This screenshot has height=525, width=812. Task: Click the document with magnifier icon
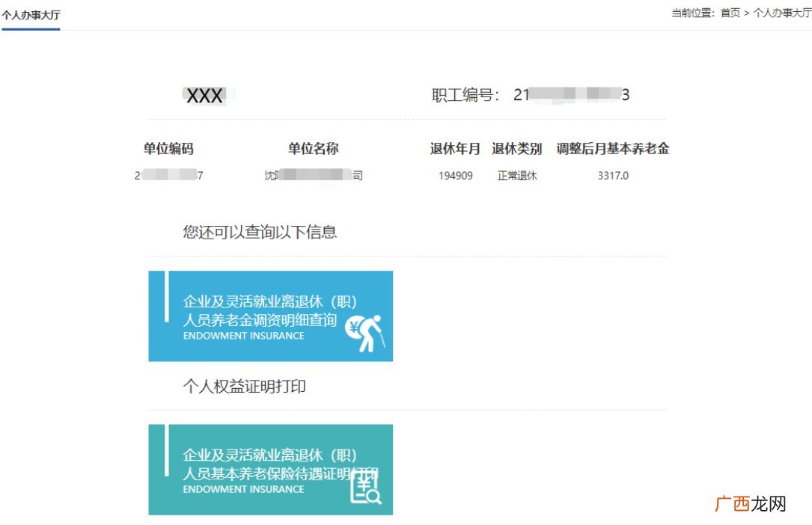click(366, 488)
